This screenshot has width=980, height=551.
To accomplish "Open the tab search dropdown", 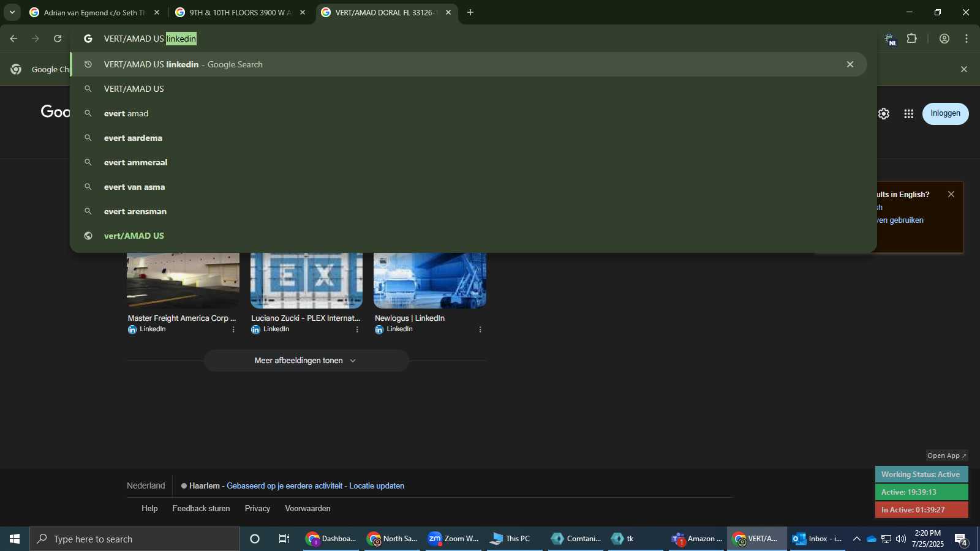I will point(12,12).
